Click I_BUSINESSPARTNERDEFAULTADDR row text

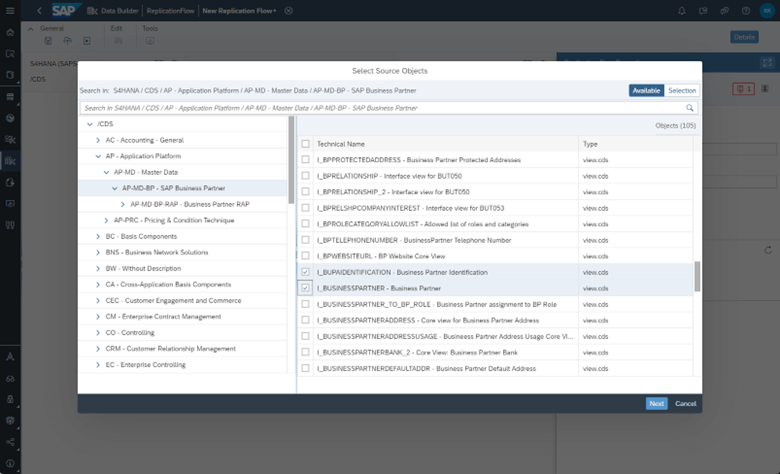click(426, 369)
